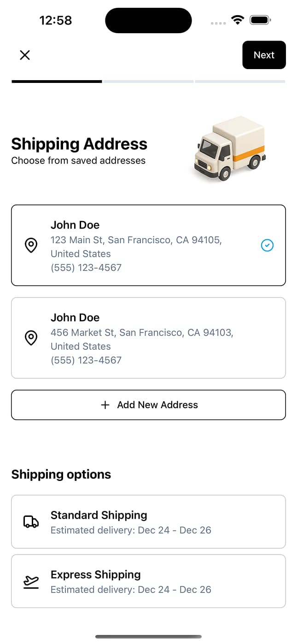Toggle the blue checkmark on first address
Screen dimensions: 297x644
[x=267, y=246]
